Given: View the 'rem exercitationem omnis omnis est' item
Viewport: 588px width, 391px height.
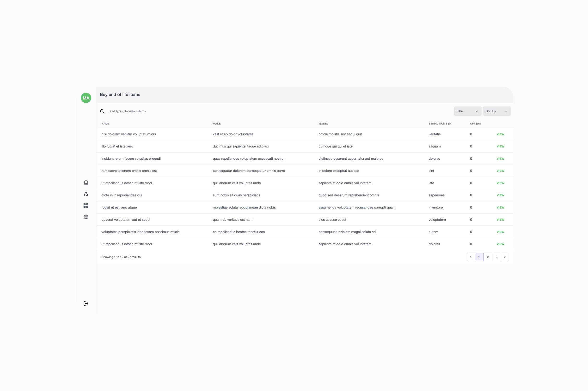Looking at the screenshot, I should tap(500, 171).
